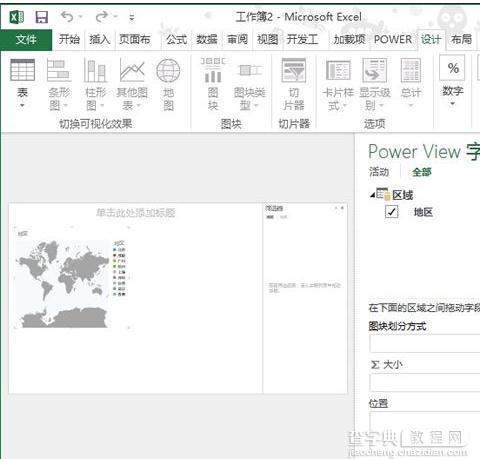Switch to the 视图 ribbon tab
Viewport: 480px width, 459px height.
click(267, 40)
